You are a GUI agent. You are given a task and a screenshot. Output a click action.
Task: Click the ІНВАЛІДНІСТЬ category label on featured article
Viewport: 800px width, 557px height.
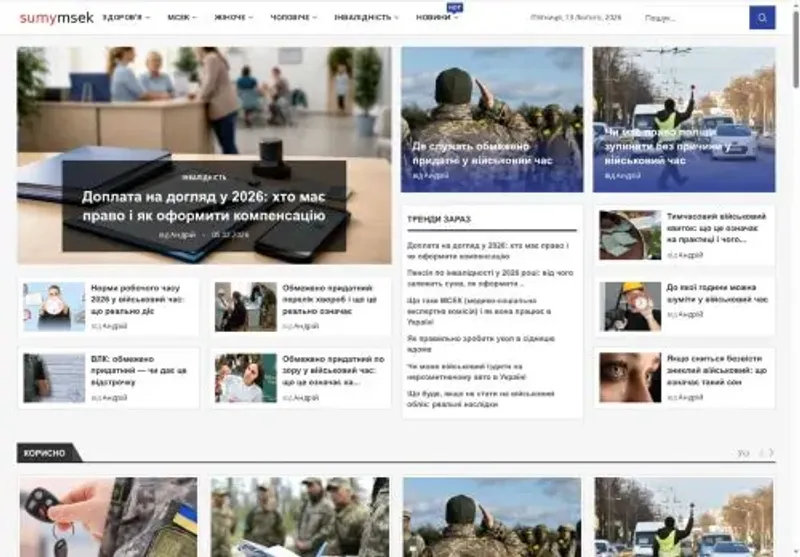tap(204, 177)
